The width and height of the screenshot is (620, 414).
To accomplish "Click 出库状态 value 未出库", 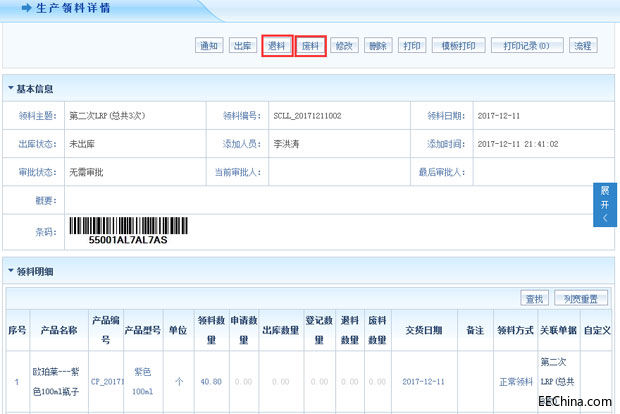I will click(x=82, y=144).
